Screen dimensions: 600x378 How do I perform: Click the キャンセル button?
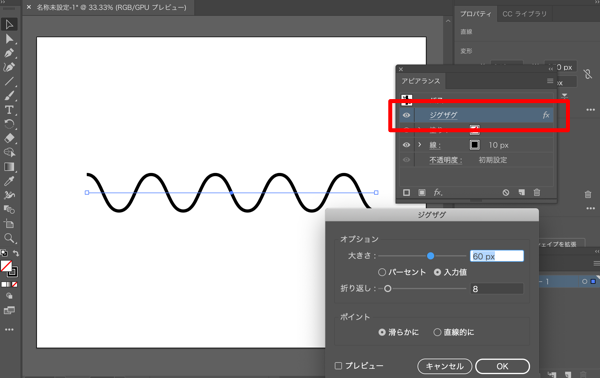(445, 366)
